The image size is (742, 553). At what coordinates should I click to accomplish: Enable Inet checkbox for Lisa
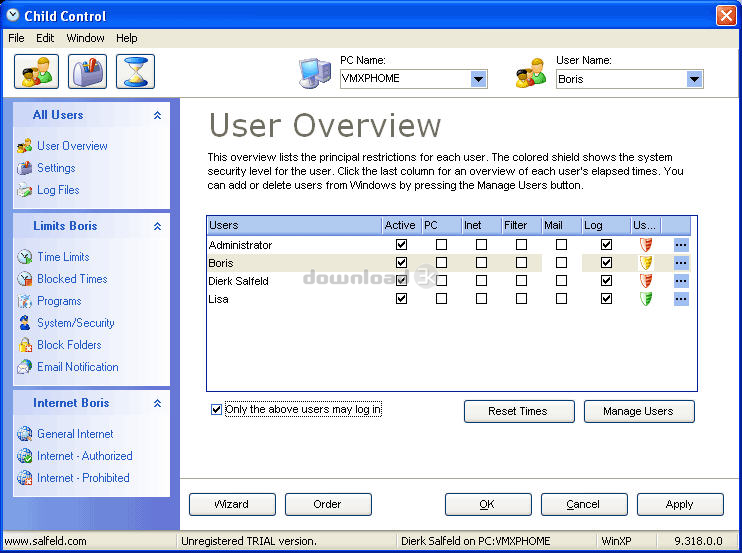point(481,299)
